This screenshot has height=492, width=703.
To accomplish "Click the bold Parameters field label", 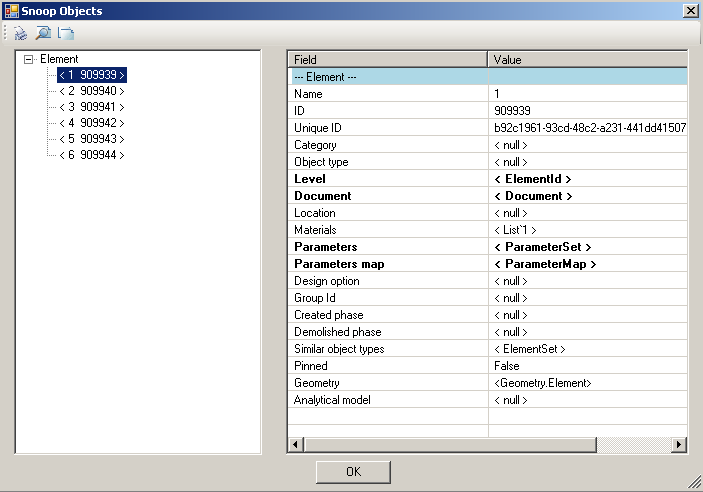I will [x=326, y=247].
